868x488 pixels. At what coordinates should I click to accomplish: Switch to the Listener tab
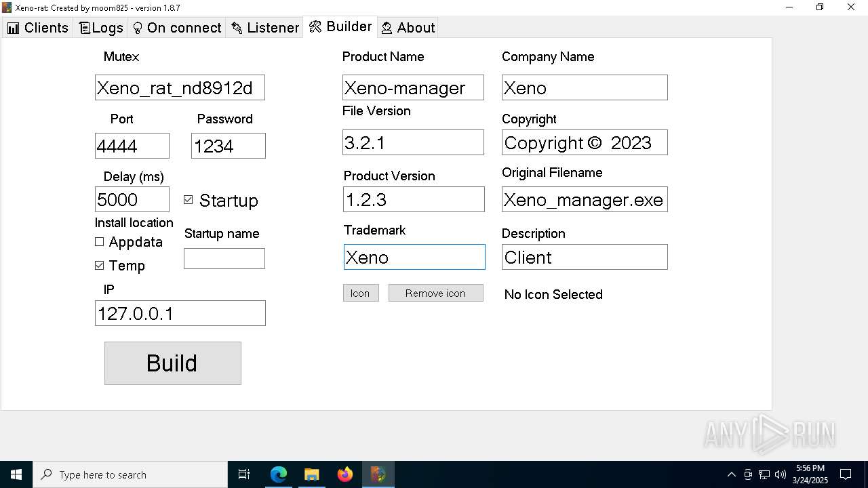(264, 28)
